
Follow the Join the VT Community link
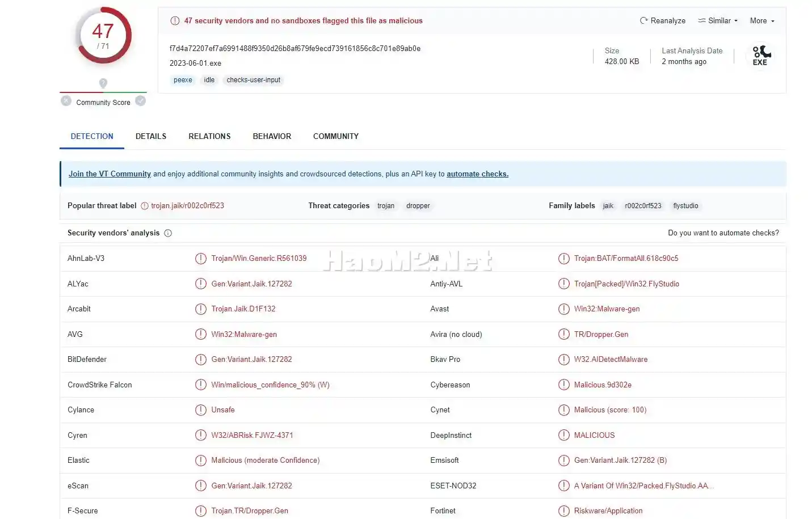tap(110, 174)
